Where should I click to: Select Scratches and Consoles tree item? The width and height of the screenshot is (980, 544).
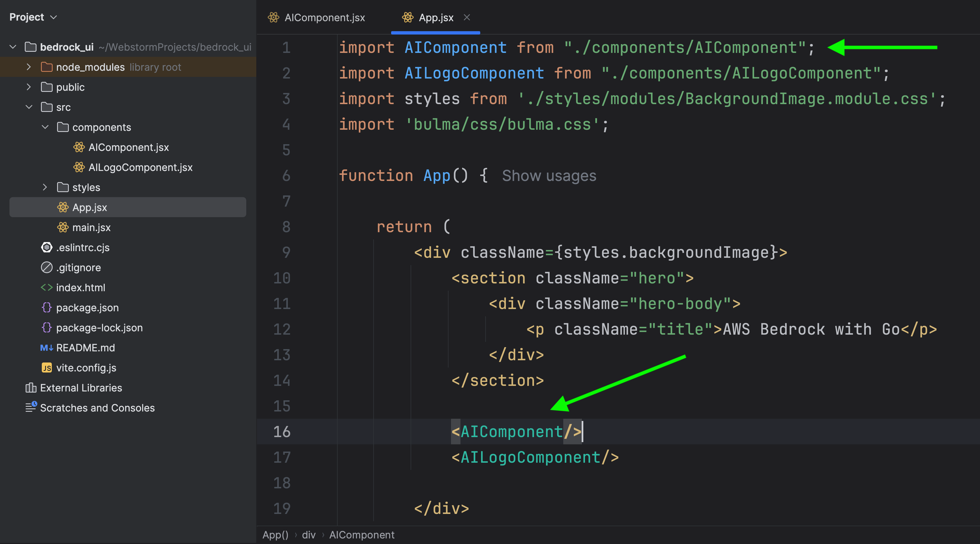[x=97, y=407]
